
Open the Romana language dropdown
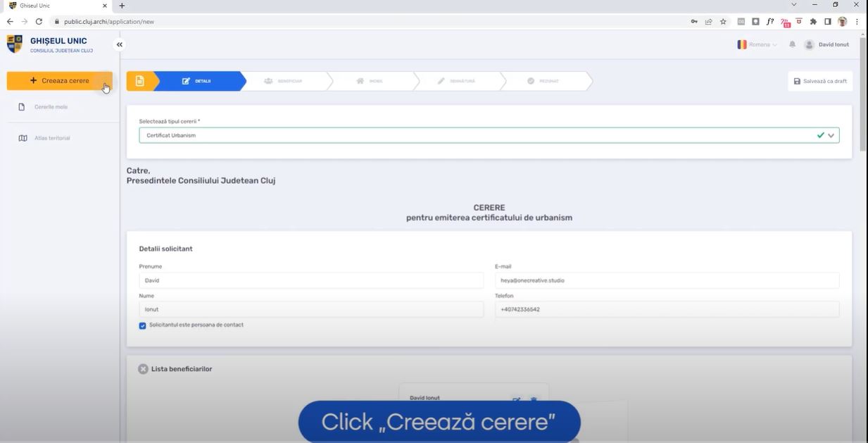pos(757,44)
